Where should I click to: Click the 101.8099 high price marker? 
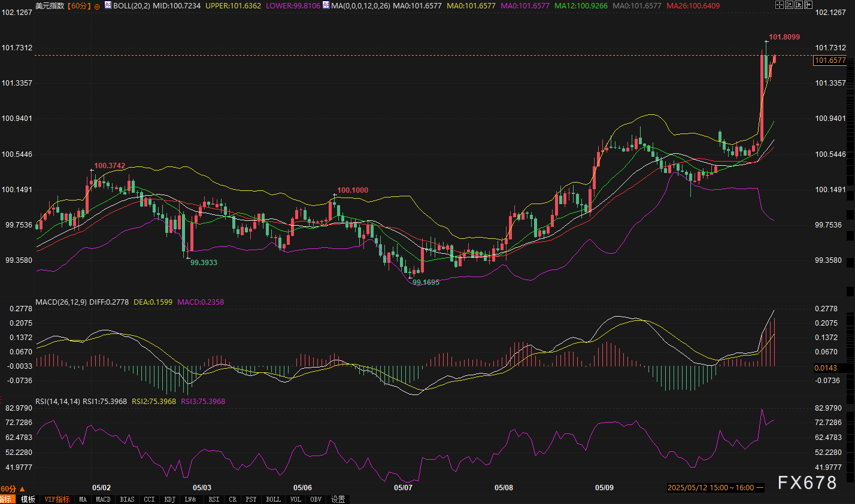click(x=784, y=37)
